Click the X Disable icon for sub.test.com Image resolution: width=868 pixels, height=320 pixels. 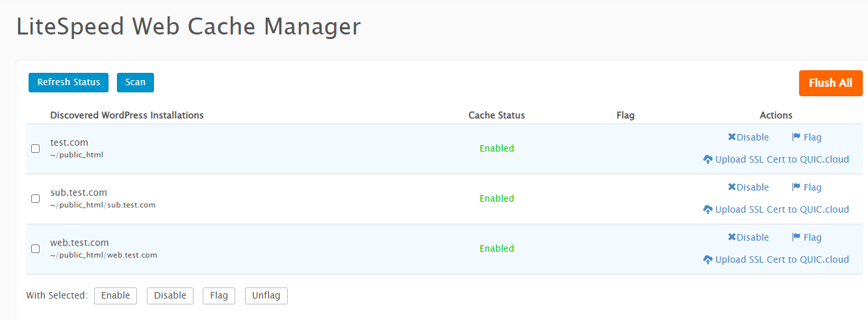732,187
